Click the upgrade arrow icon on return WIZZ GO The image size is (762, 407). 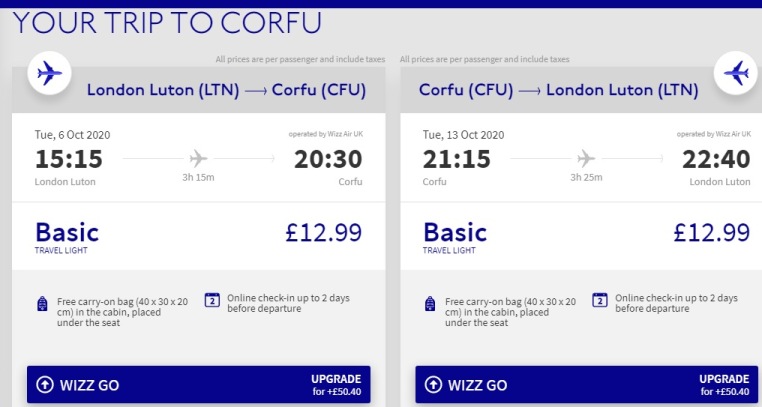point(433,385)
